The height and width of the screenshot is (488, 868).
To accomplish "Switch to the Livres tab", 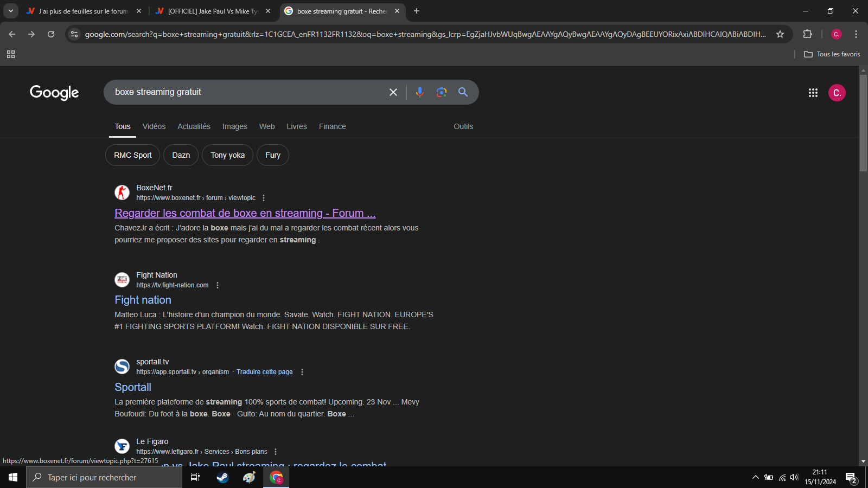I will (x=297, y=126).
